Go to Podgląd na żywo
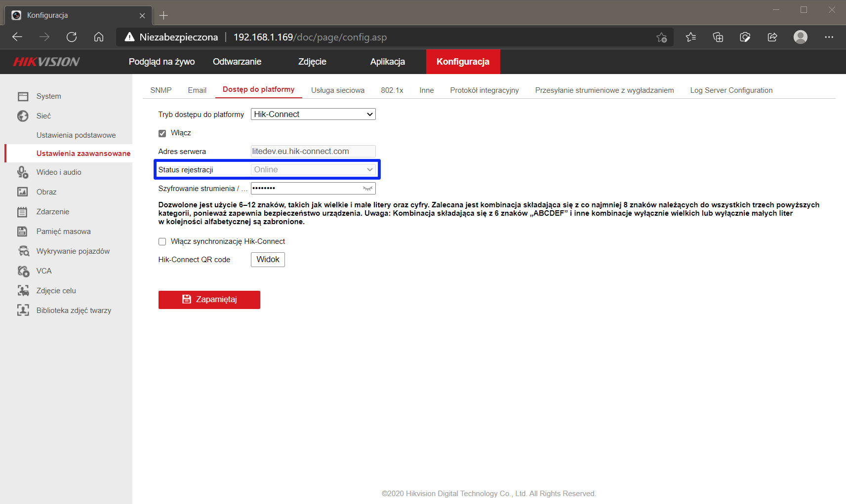846x504 pixels. coord(161,62)
